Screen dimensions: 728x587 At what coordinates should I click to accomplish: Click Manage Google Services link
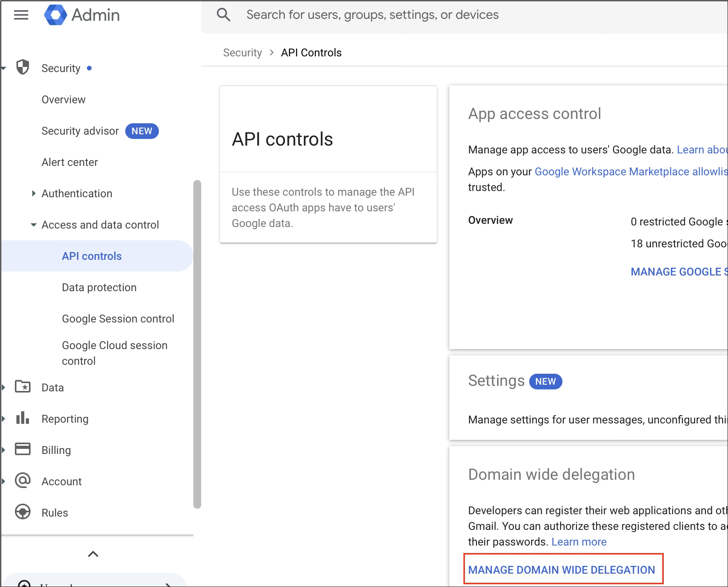coord(679,272)
